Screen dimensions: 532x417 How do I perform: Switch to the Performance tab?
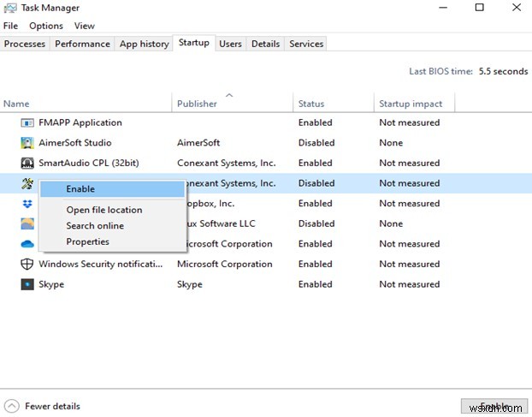[x=82, y=44]
